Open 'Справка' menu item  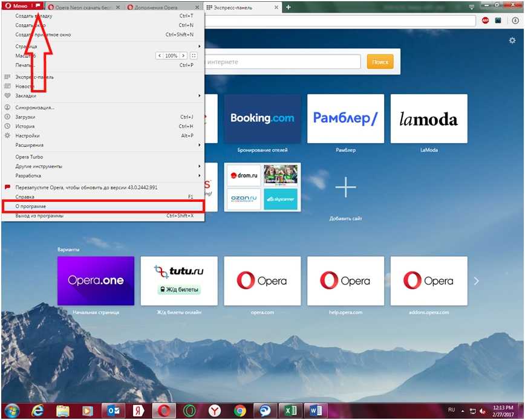pyautogui.click(x=103, y=197)
